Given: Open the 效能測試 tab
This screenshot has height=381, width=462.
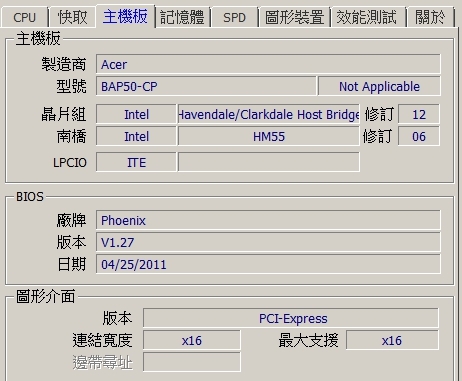Looking at the screenshot, I should pos(367,17).
